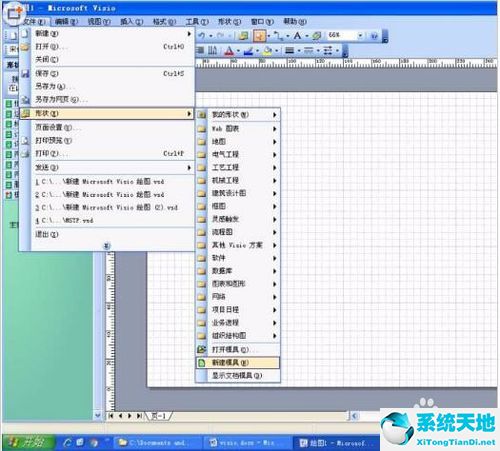Click the line color blue swatch
The width and height of the screenshot is (500, 451).
[248, 50]
